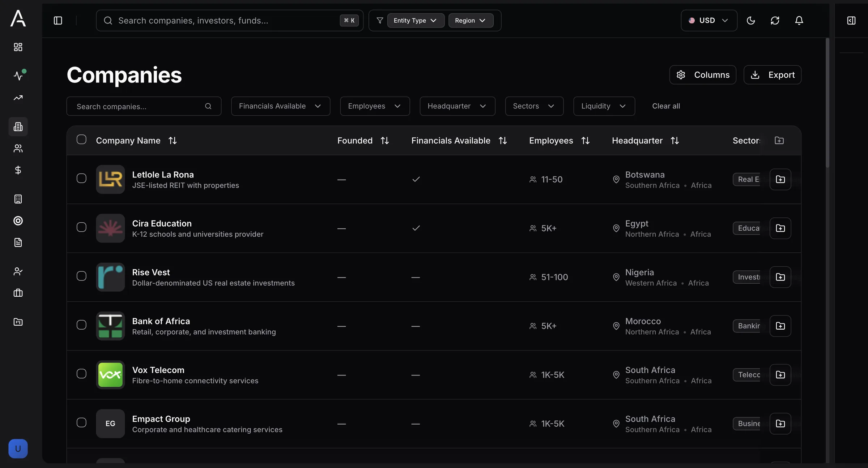868x468 pixels.
Task: Check the Rise Vest row checkbox
Action: [x=81, y=276]
